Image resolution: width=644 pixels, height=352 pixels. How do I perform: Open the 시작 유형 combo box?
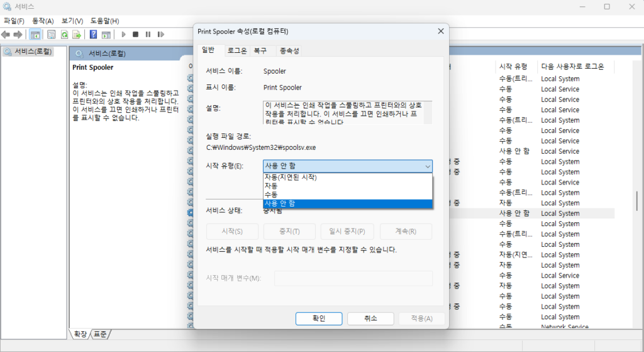[x=347, y=166]
